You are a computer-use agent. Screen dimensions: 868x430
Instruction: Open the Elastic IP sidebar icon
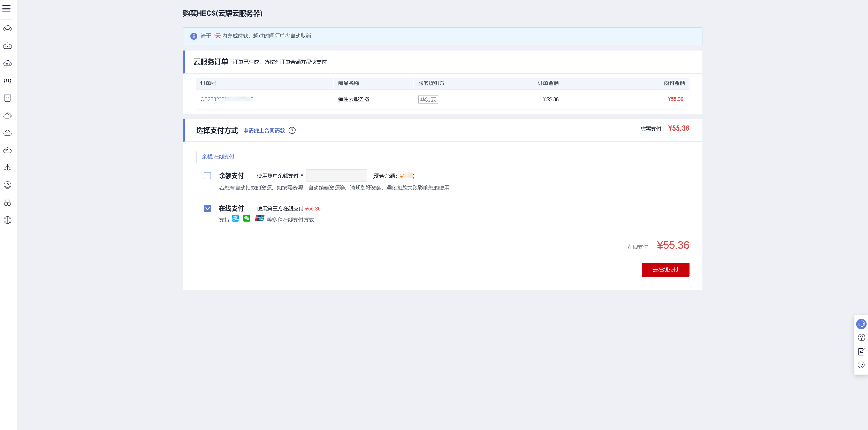pyautogui.click(x=7, y=185)
